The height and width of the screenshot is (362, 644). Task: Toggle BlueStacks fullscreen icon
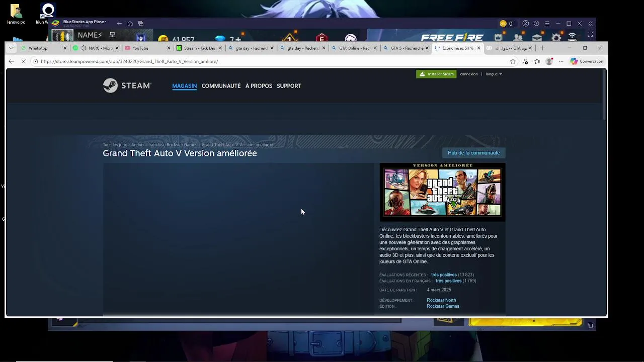click(x=590, y=34)
